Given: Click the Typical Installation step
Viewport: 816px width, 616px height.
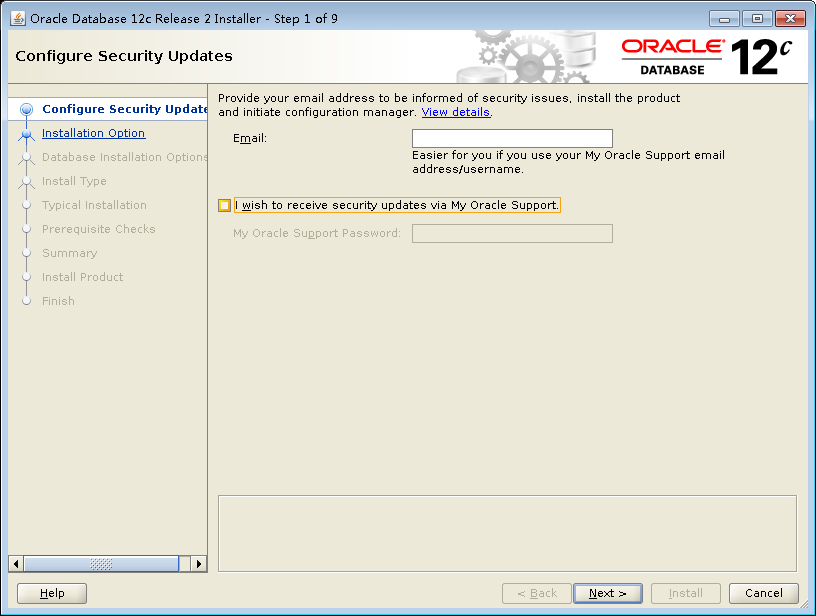Looking at the screenshot, I should tap(94, 205).
